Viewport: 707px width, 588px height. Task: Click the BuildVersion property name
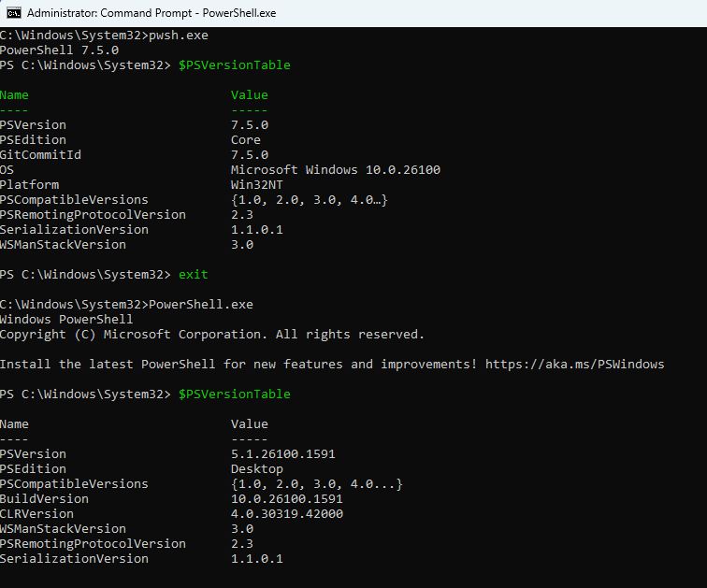coord(44,499)
